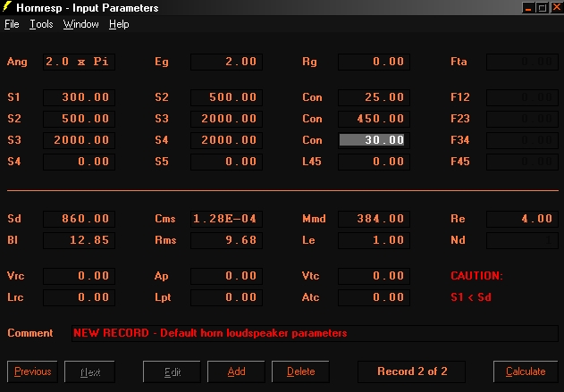Add a new record
The image size is (564, 392).
(236, 371)
